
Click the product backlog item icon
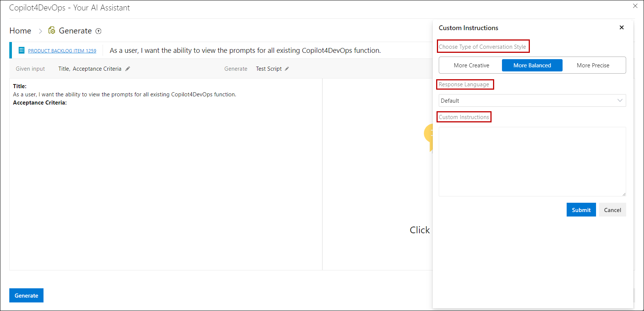click(x=22, y=50)
